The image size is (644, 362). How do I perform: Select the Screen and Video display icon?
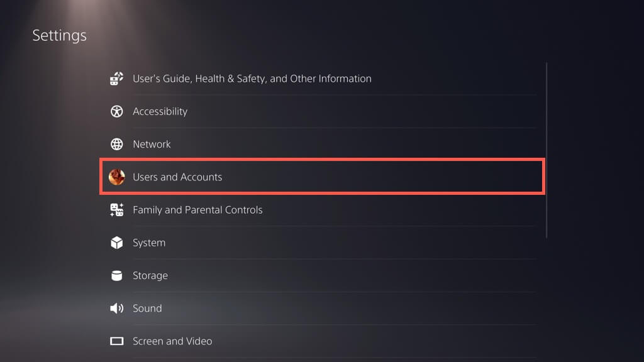click(117, 341)
